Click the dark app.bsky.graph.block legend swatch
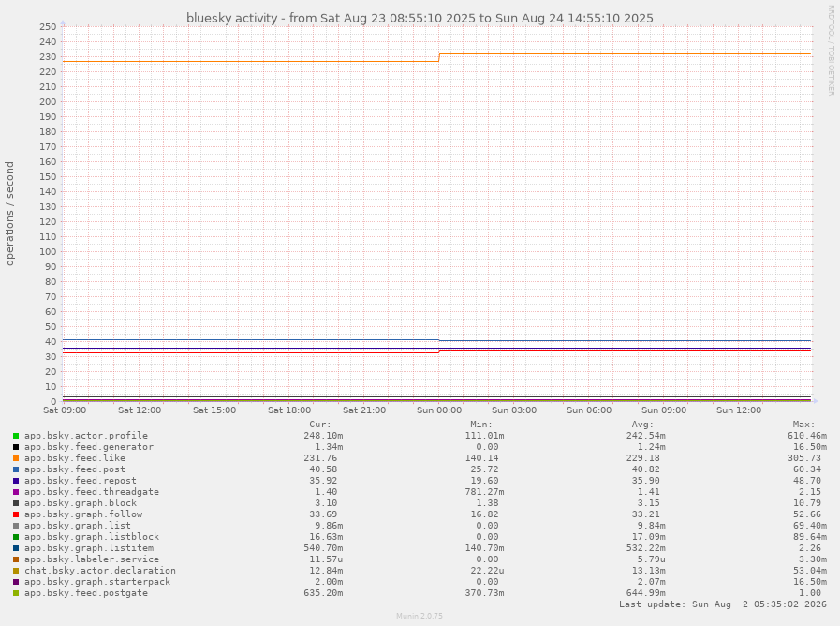 (x=16, y=503)
